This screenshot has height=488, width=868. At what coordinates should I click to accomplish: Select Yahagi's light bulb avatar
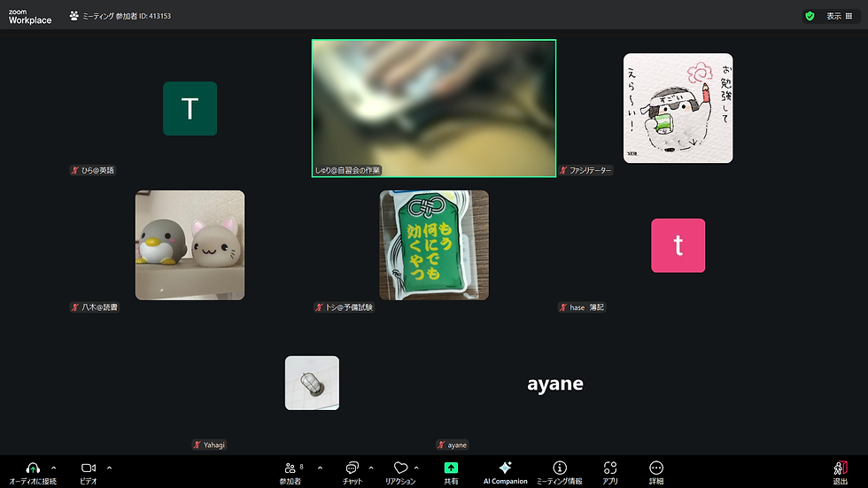(x=312, y=383)
